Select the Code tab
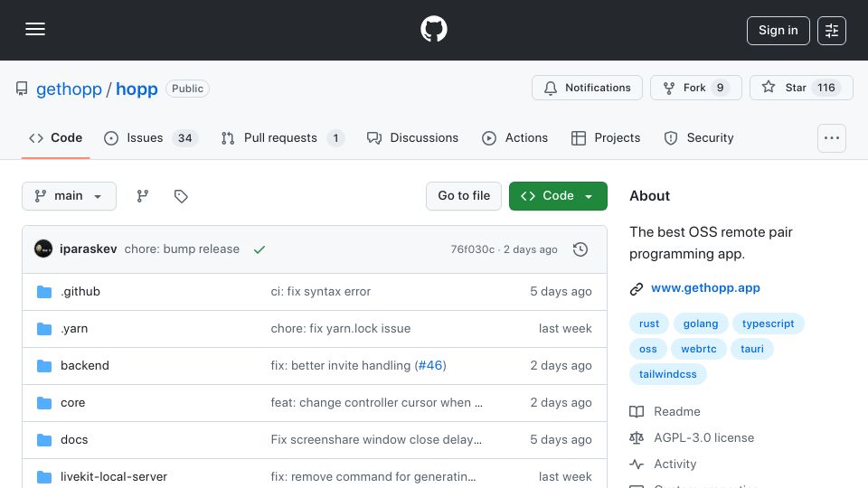The image size is (868, 488). click(x=55, y=137)
